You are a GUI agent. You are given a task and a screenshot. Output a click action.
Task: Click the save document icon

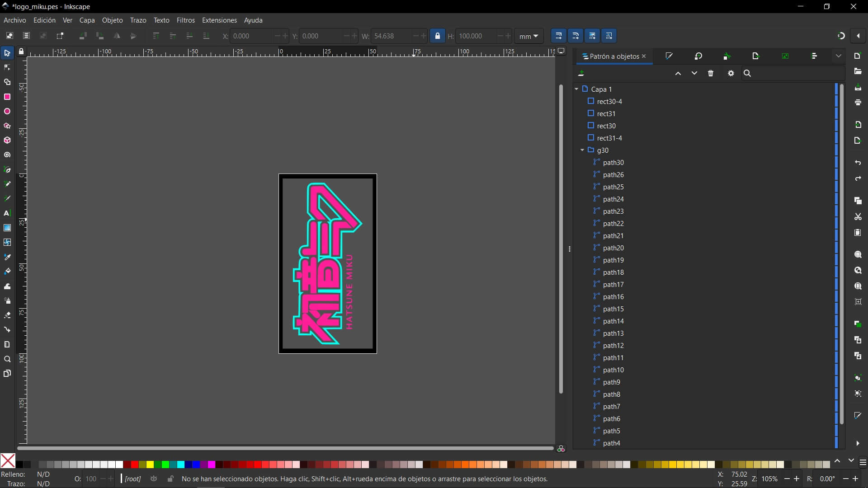858,88
